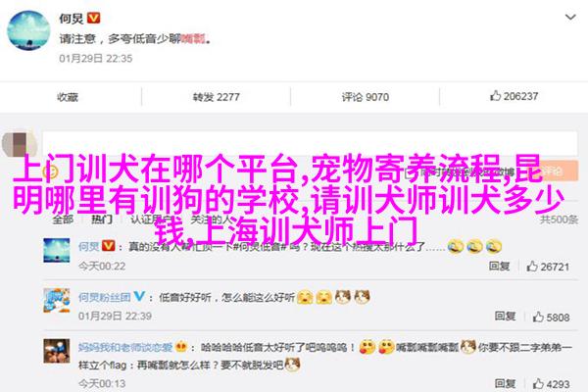This screenshot has height=392, width=588.
Task: Click the thumbs-up icon showing 206237 likes
Action: (x=495, y=96)
